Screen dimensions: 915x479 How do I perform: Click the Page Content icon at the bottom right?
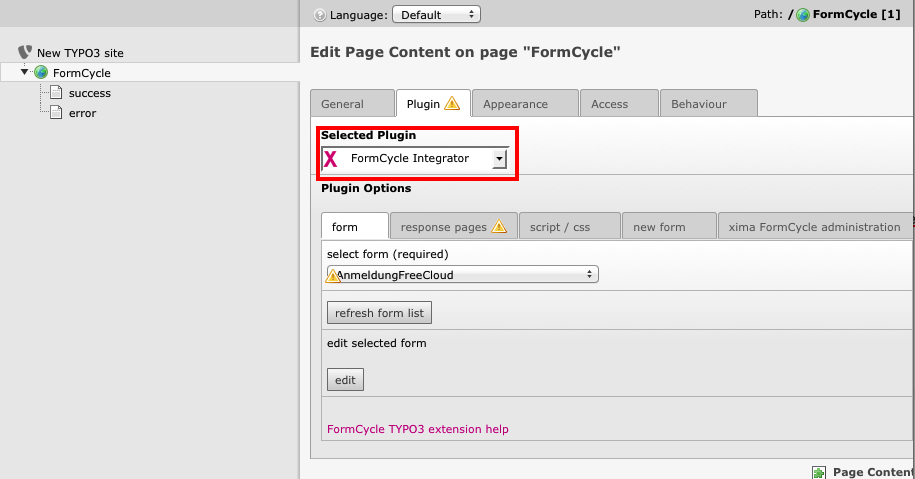pyautogui.click(x=819, y=472)
